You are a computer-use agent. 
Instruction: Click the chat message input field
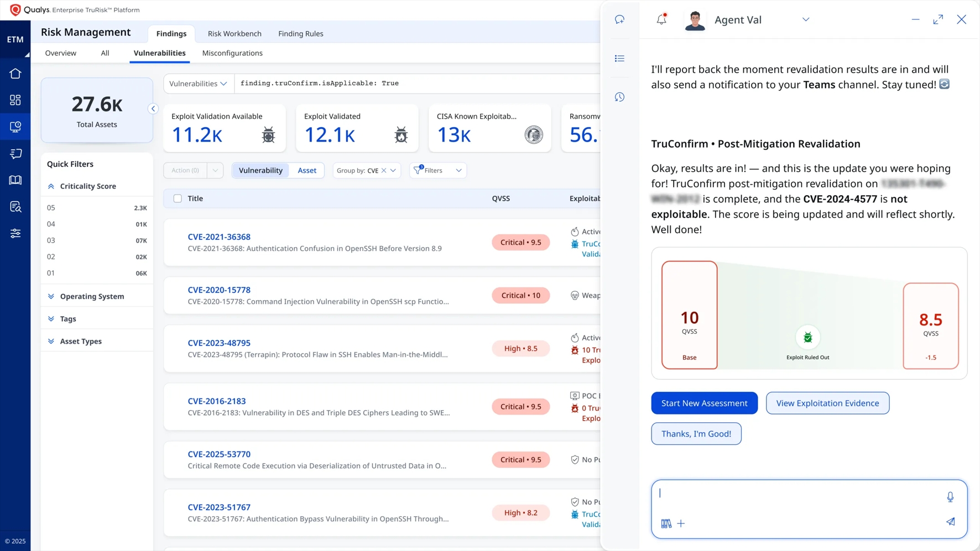796,494
